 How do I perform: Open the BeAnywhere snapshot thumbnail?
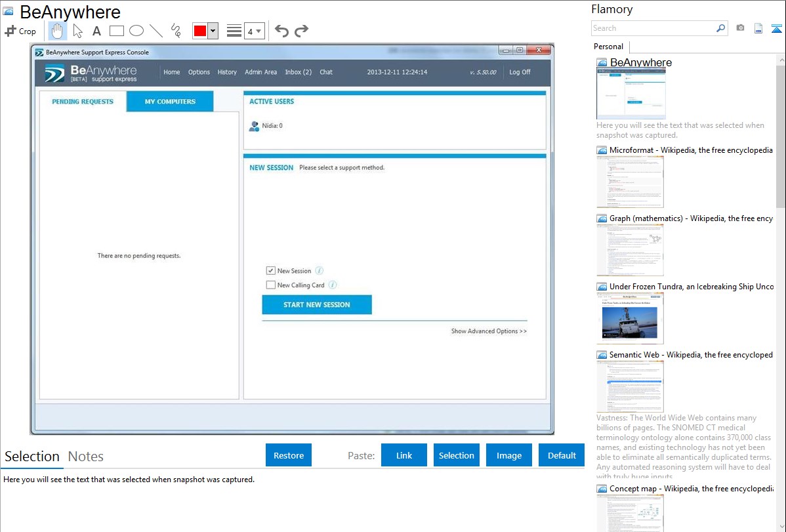pyautogui.click(x=631, y=94)
